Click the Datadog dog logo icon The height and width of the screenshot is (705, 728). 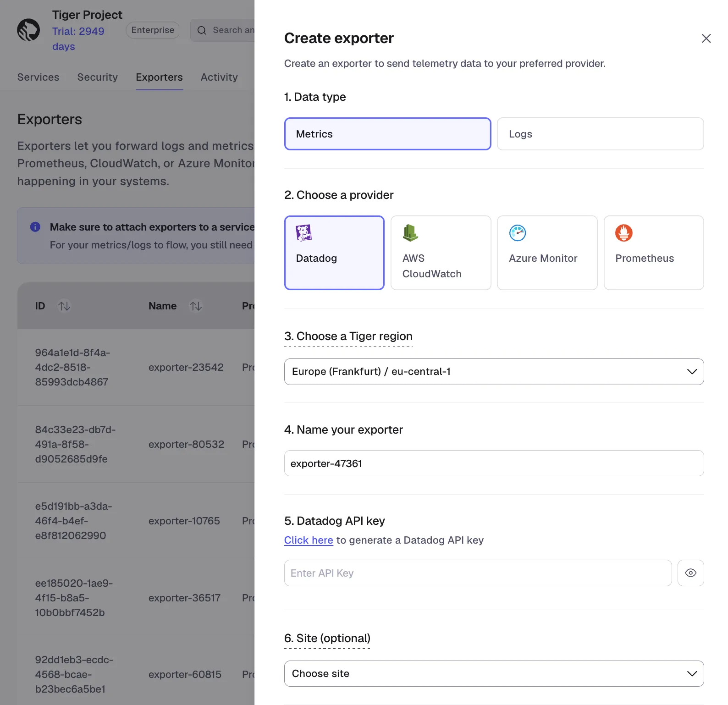[303, 233]
